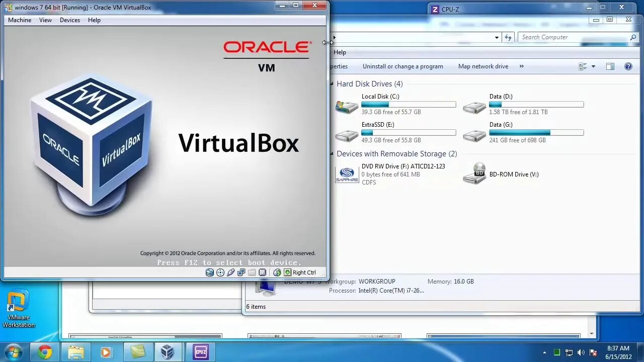This screenshot has height=362, width=644.
Task: Open the Help menu in VirtualBox
Action: [94, 20]
